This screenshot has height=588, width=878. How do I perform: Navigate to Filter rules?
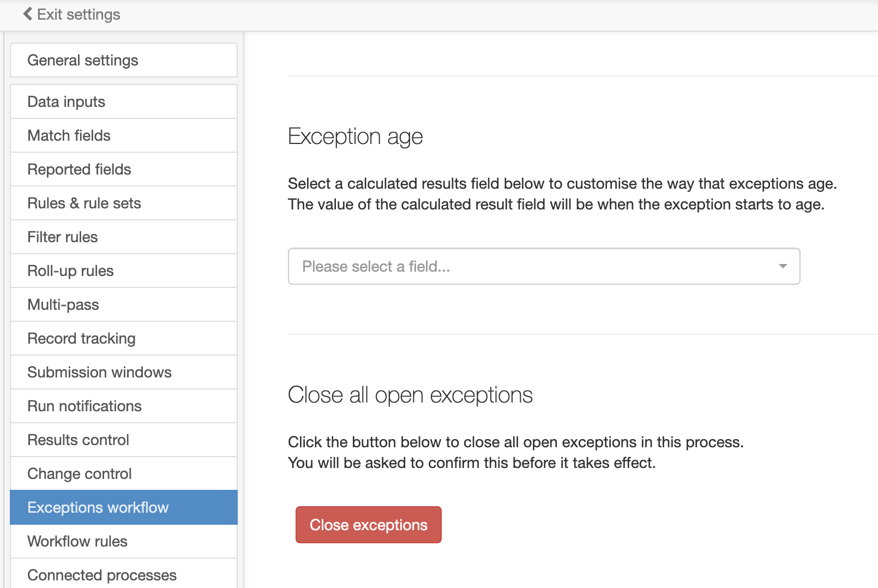[x=124, y=237]
